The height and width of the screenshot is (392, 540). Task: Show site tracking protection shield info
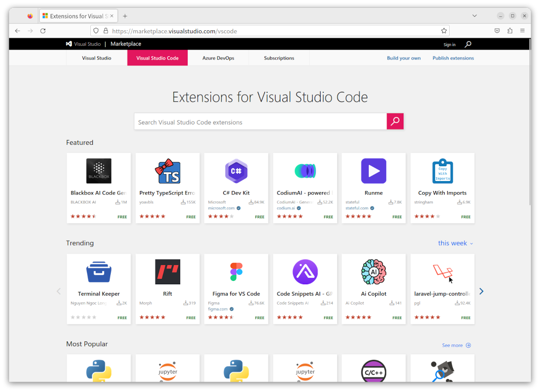coord(96,31)
